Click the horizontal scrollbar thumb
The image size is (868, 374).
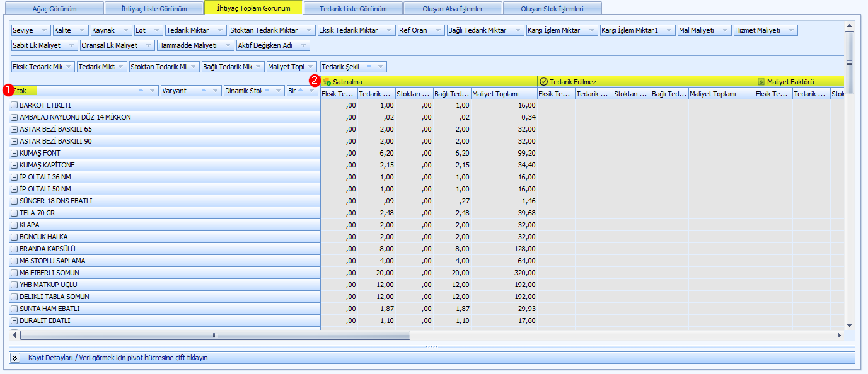tap(214, 336)
